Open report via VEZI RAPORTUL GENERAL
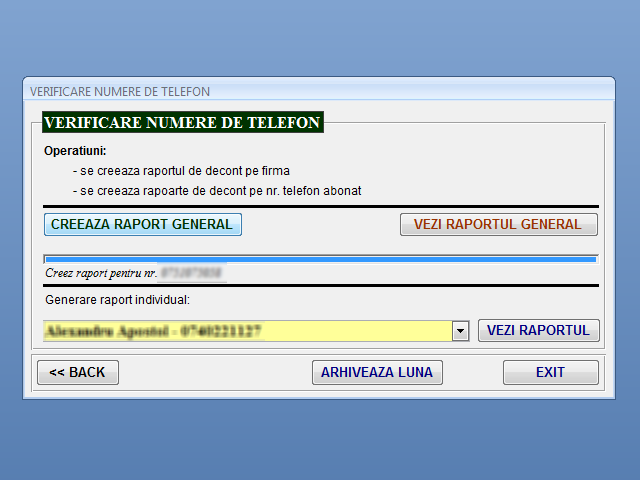Screen dimensions: 640x480 (498, 225)
